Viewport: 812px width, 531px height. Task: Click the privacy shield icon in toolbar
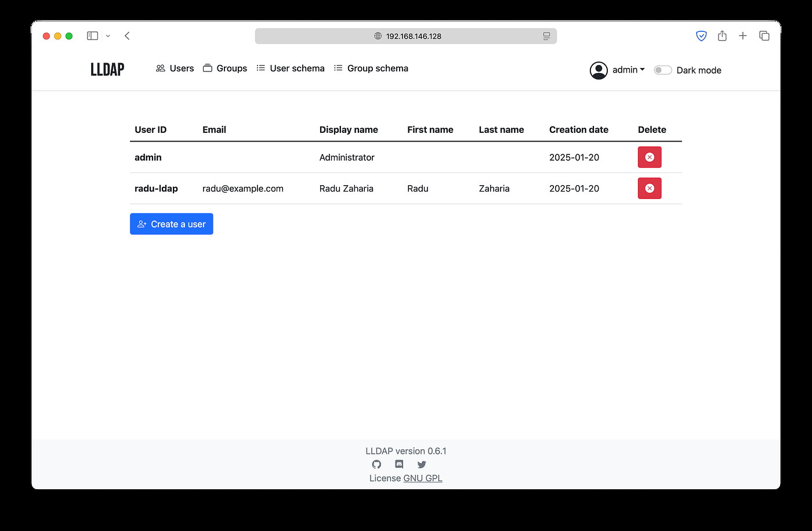[701, 36]
